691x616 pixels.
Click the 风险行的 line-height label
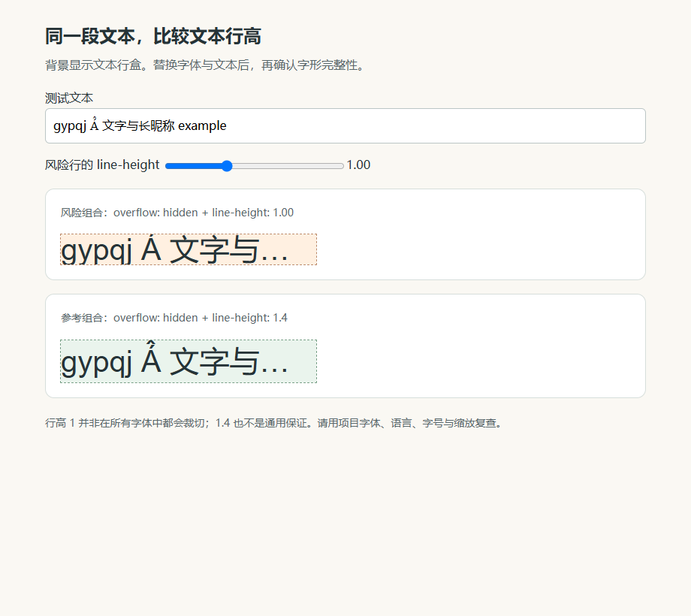[x=102, y=165]
